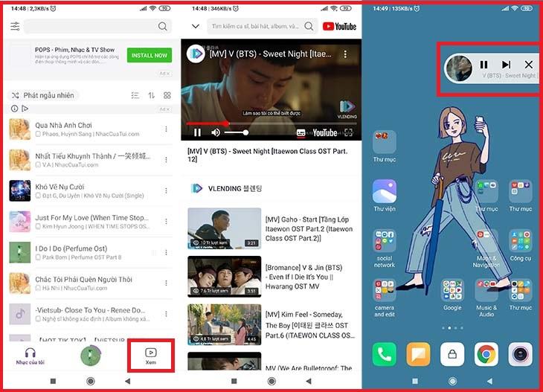
Task: Mute the video speaker icon
Action: tap(216, 132)
